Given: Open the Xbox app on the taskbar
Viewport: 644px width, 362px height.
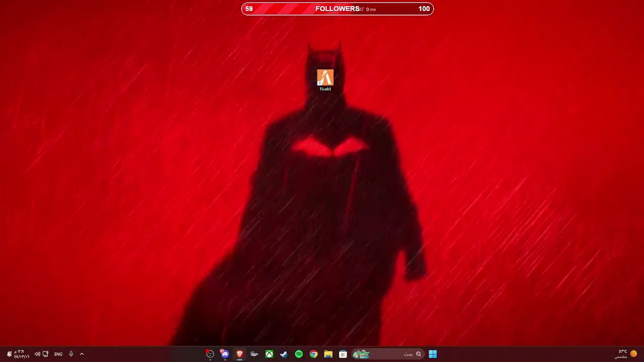Looking at the screenshot, I should 270,354.
